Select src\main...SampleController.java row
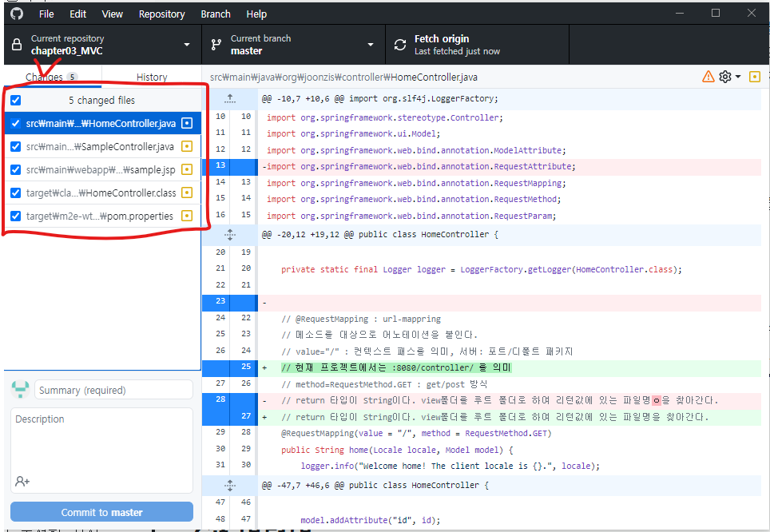This screenshot has height=532, width=770. point(102,146)
